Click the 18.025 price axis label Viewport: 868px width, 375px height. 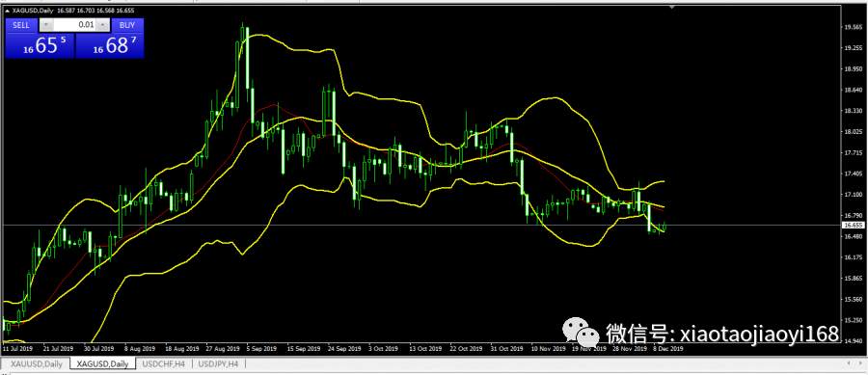pyautogui.click(x=853, y=132)
